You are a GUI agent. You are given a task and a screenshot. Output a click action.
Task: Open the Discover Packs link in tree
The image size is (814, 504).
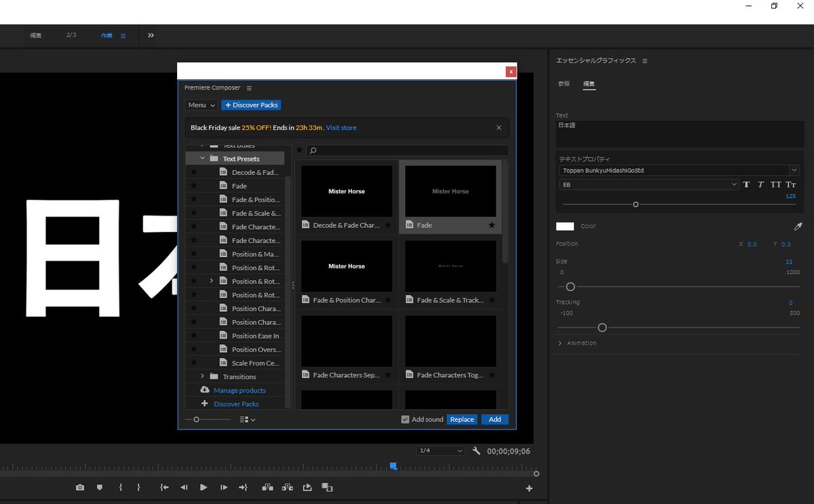pyautogui.click(x=236, y=404)
